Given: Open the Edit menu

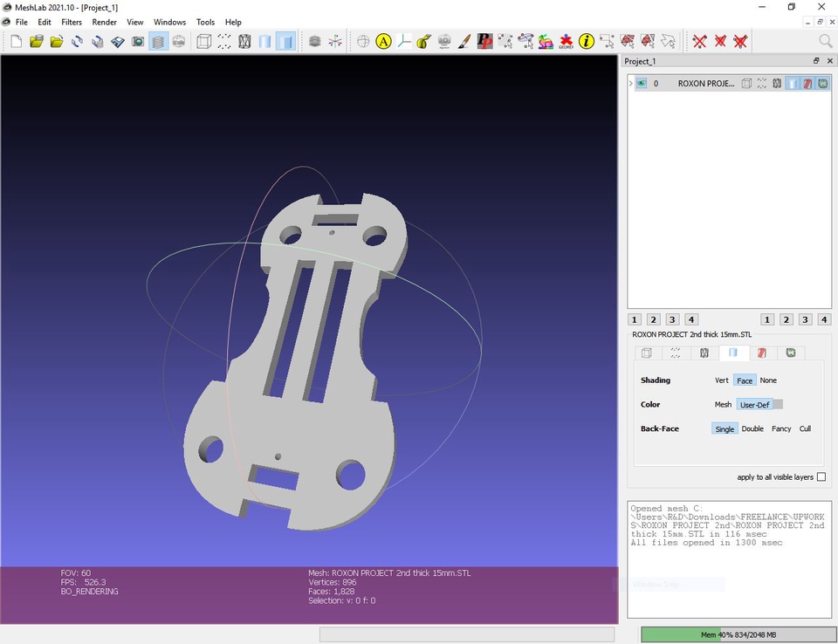Looking at the screenshot, I should click(x=45, y=22).
